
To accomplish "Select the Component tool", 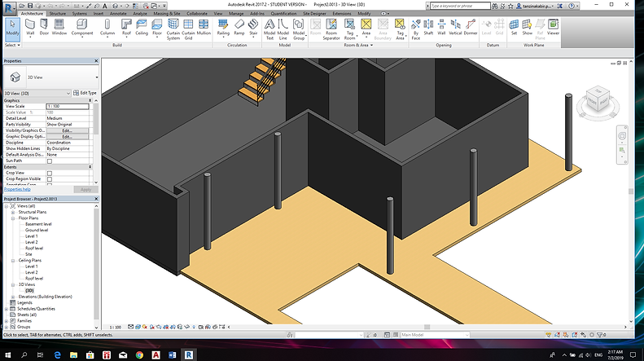I will pos(82,28).
